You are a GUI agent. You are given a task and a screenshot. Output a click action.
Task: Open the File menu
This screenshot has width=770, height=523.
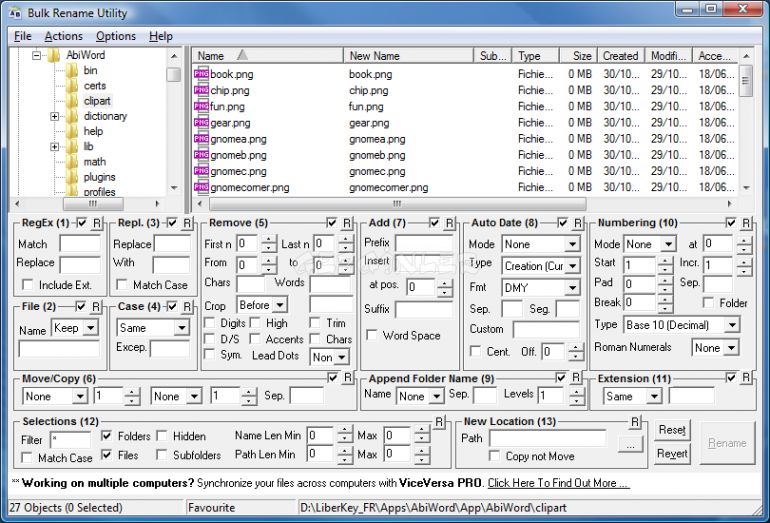(23, 36)
